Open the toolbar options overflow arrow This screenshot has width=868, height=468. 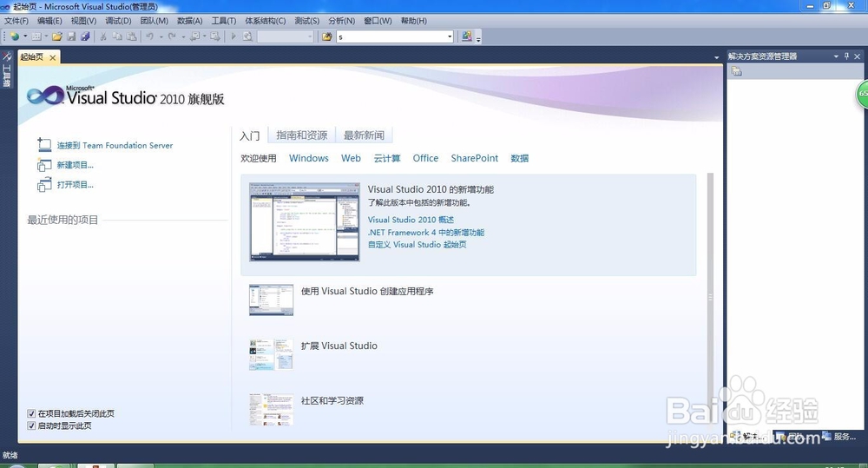click(478, 38)
